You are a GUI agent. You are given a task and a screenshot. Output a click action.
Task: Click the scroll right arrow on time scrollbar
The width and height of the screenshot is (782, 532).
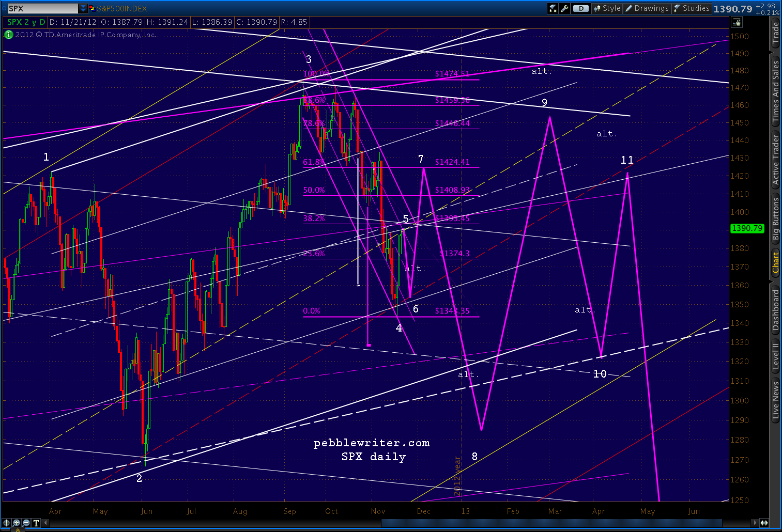(x=755, y=523)
